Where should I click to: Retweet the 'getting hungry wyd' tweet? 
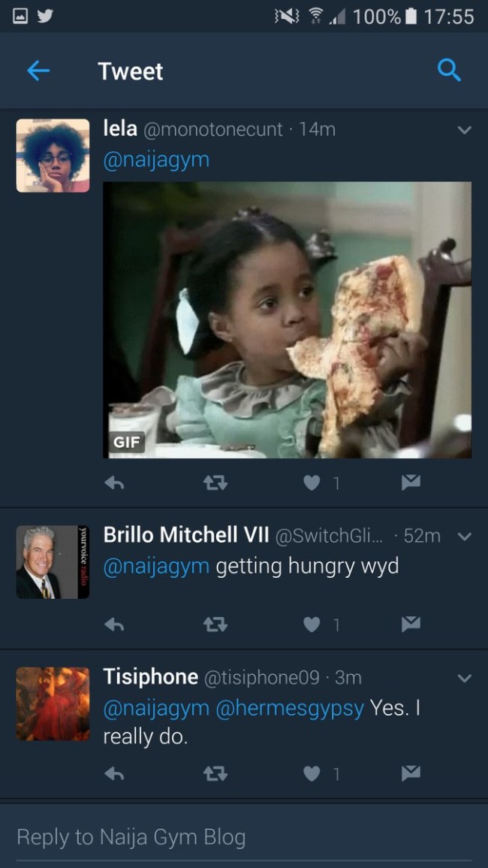pos(215,625)
